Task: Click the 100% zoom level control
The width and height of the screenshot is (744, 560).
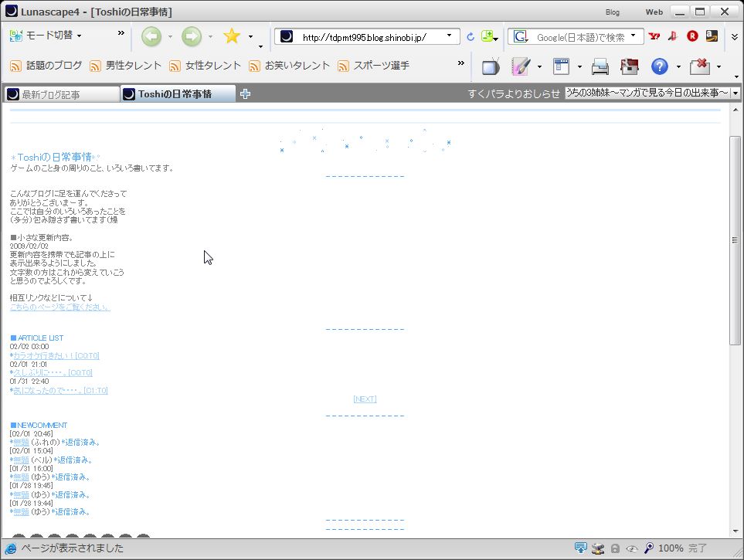Action: pos(671,548)
